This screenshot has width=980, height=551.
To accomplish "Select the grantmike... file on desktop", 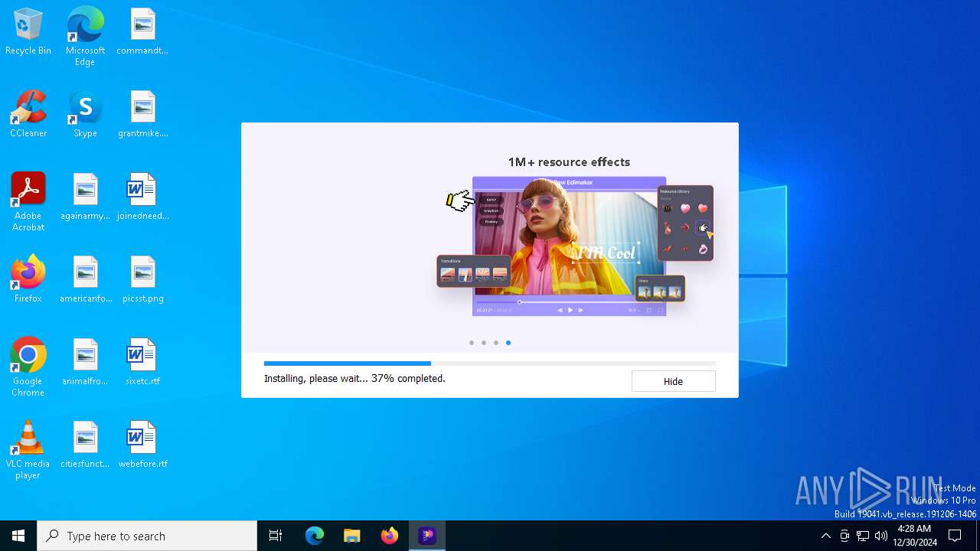I will point(142,115).
